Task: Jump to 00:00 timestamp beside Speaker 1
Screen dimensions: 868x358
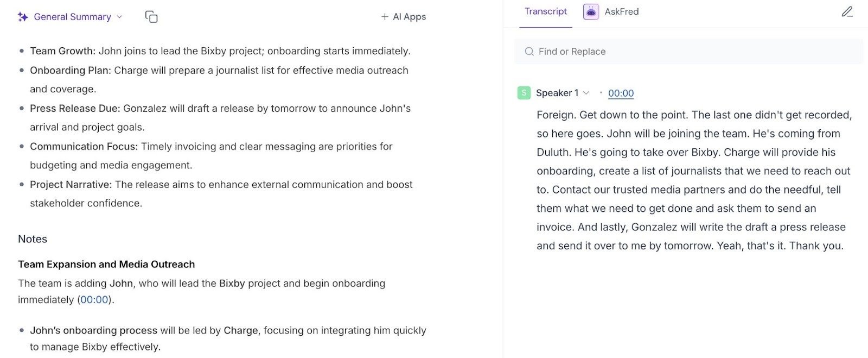Action: pyautogui.click(x=621, y=93)
